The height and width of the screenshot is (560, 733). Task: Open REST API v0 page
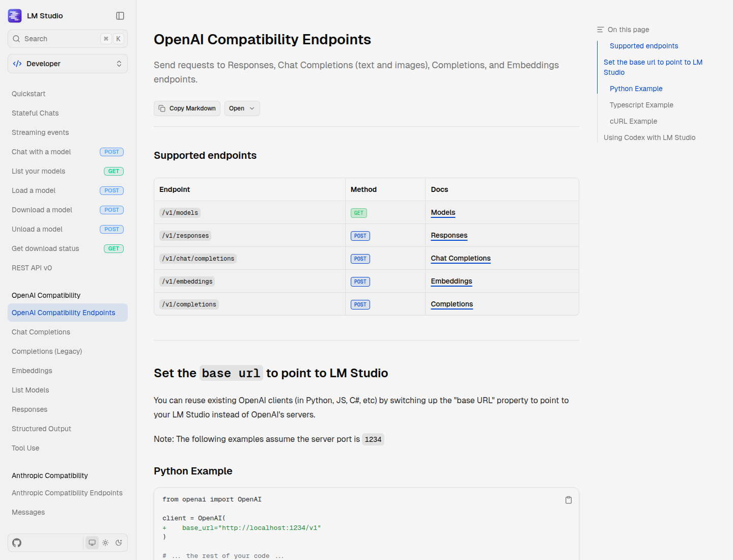32,268
